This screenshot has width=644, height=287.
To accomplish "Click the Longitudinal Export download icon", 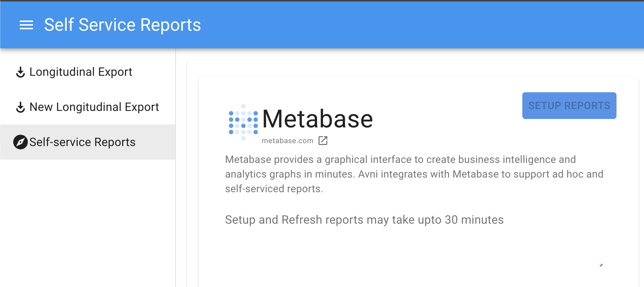I will pyautogui.click(x=21, y=72).
